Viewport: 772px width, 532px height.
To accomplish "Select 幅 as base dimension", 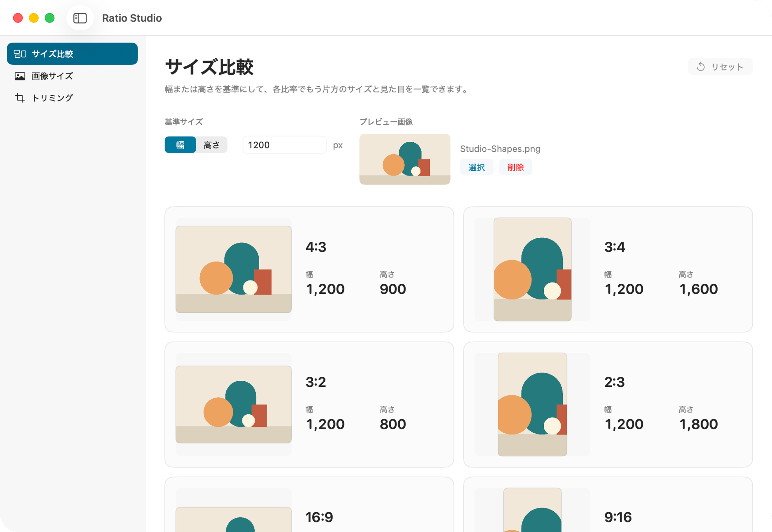I will pyautogui.click(x=180, y=145).
